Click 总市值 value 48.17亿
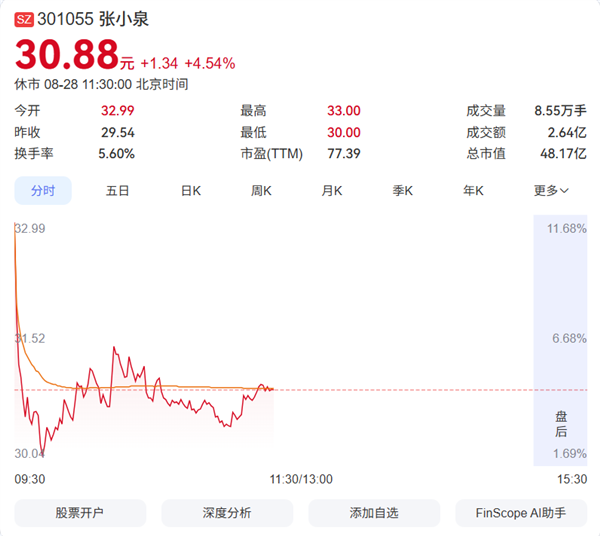The image size is (600, 536). [563, 154]
